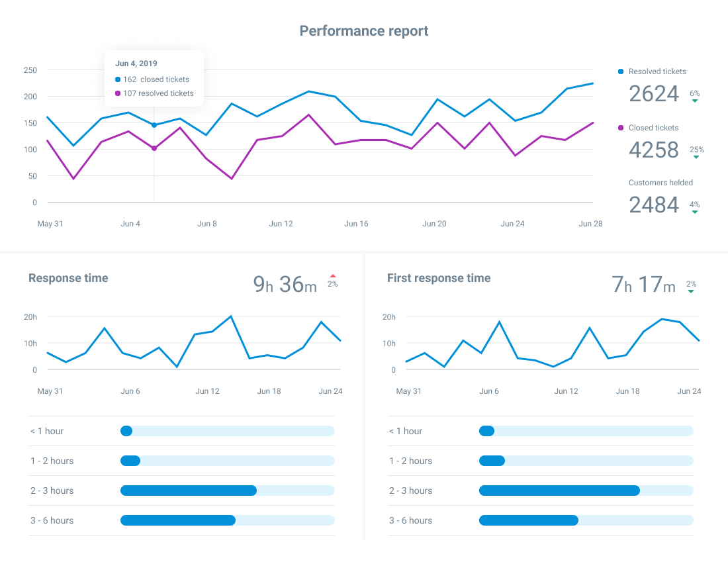Click green down arrow under 6%

pos(695,101)
